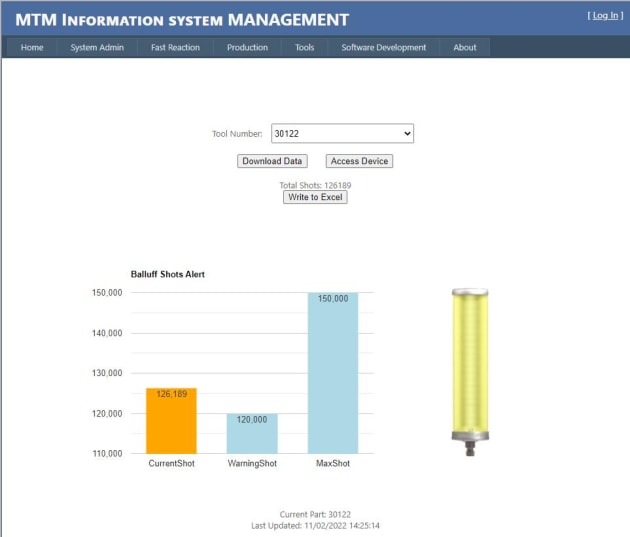This screenshot has height=537, width=630.
Task: Open the Production menu
Action: (247, 47)
